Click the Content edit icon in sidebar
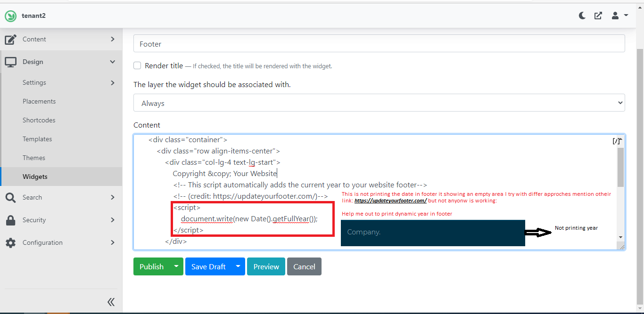The width and height of the screenshot is (644, 314). (10, 39)
